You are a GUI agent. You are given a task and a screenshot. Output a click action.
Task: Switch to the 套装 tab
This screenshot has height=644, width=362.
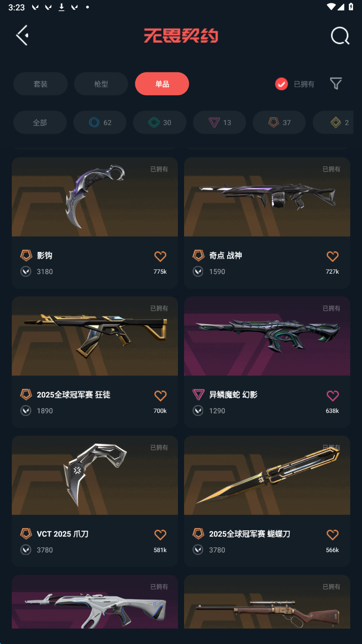[40, 84]
